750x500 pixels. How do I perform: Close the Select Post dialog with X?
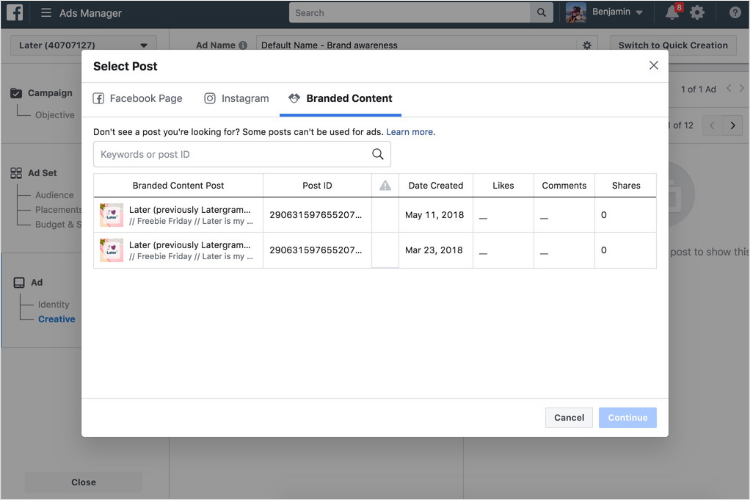(x=653, y=66)
